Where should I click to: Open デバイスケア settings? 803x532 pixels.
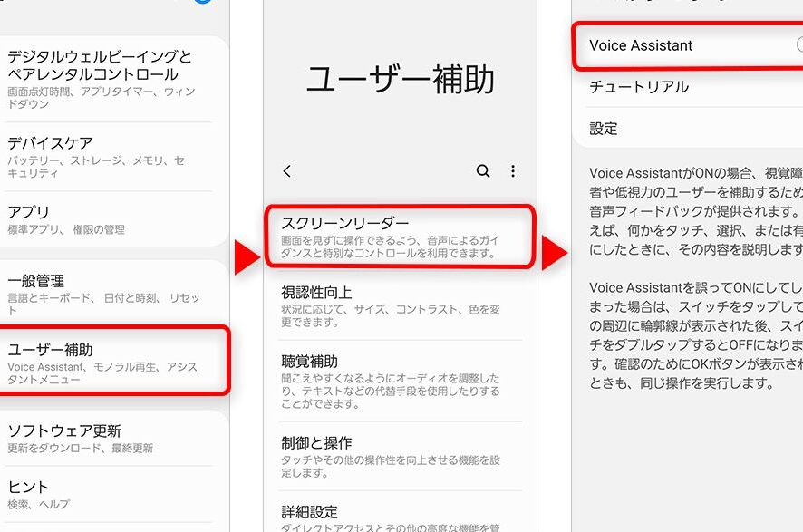click(110, 157)
